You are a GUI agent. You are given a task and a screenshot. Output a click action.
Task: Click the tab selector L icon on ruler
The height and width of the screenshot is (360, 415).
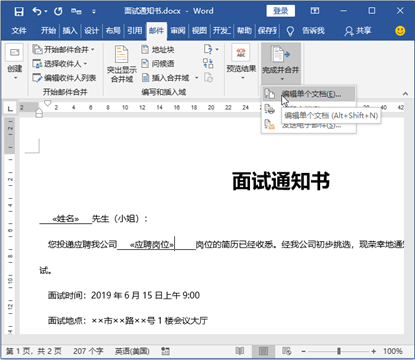pos(10,108)
